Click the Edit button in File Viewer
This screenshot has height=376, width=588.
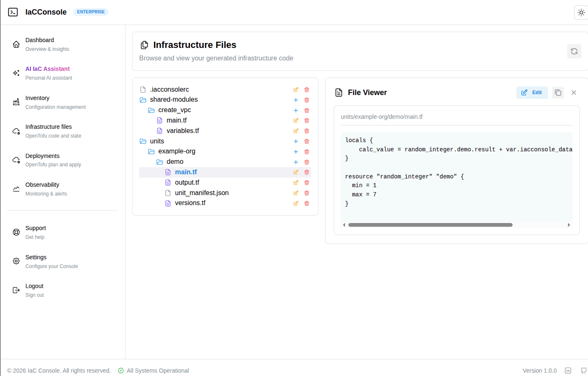tap(532, 92)
